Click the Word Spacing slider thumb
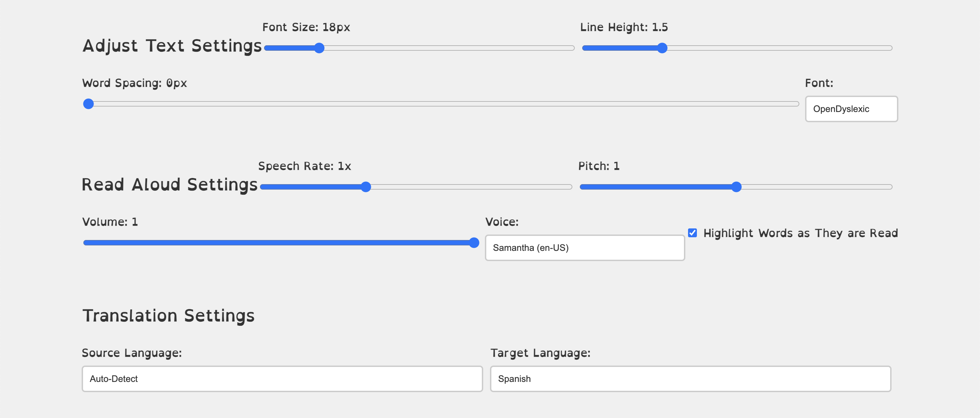This screenshot has width=980, height=418. coord(88,104)
